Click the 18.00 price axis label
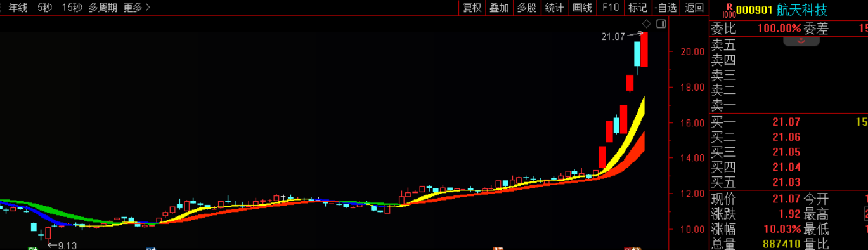The image size is (868, 250). tap(692, 88)
